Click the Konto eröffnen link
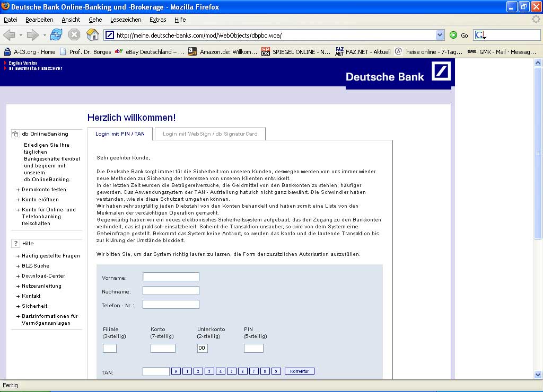 (x=40, y=200)
